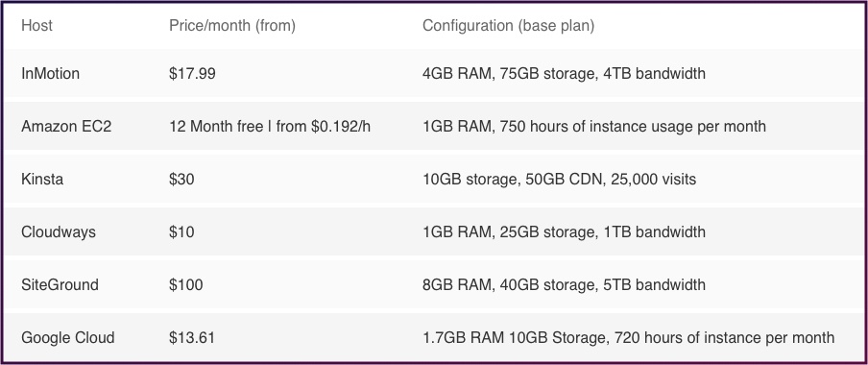
Task: Click the $13.61 Google Cloud price
Action: tap(192, 337)
